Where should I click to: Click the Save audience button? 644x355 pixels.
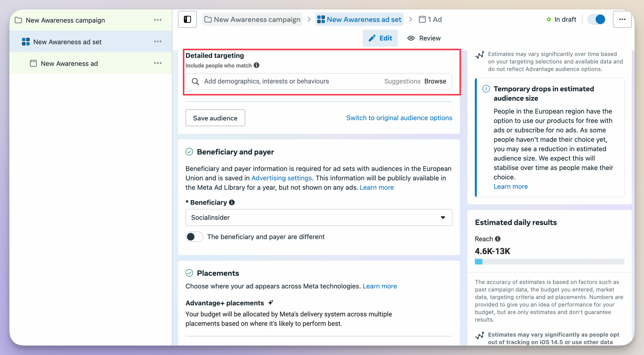pos(215,118)
